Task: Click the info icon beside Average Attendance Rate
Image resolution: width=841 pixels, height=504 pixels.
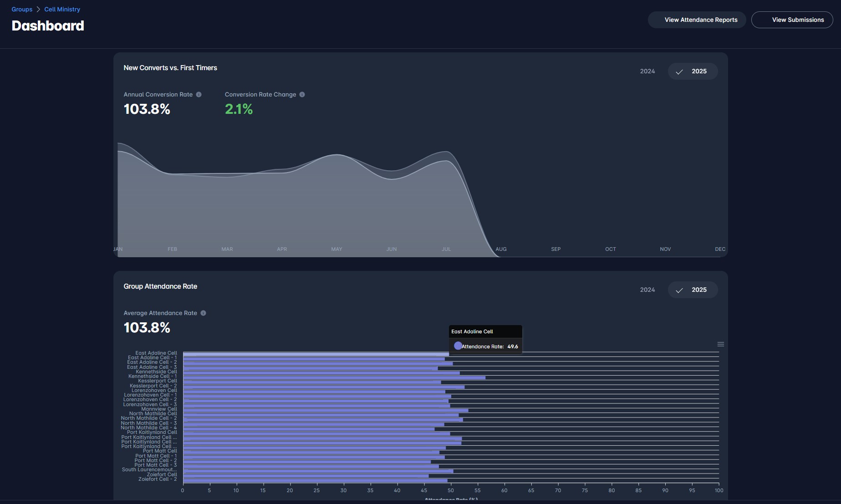Action: [x=203, y=313]
